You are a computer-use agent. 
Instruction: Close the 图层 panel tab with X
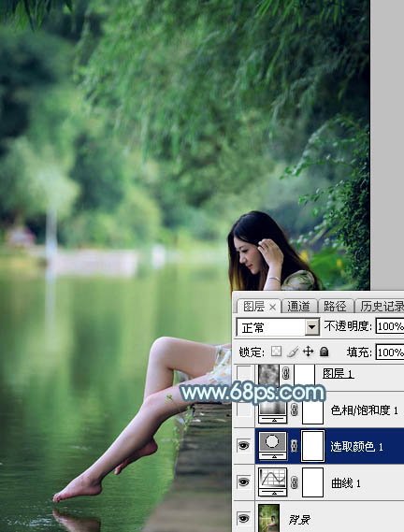coord(273,307)
